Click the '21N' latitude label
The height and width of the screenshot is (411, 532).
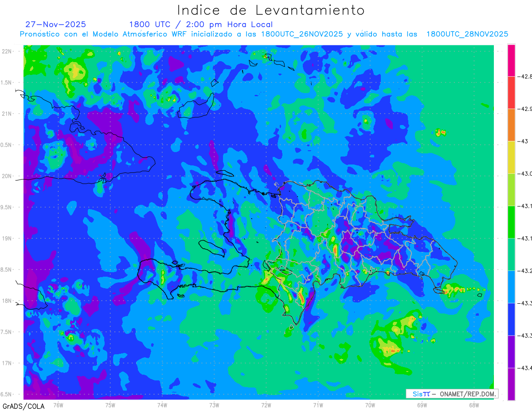(x=7, y=114)
